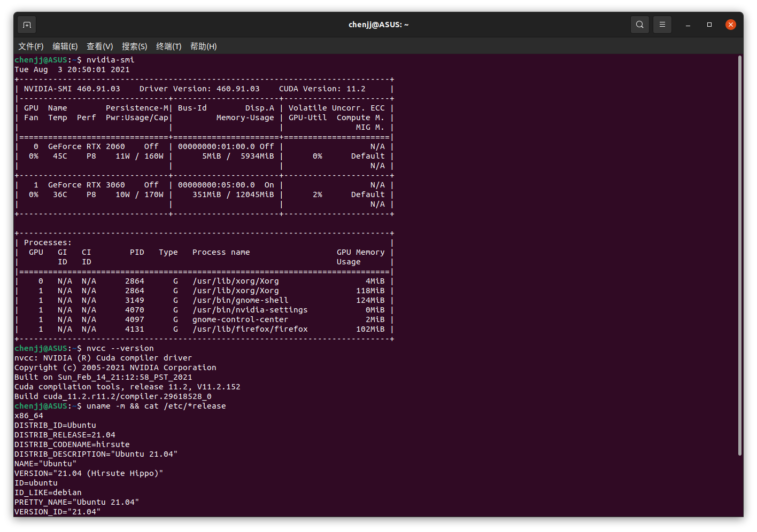Viewport: 757px width, 532px height.
Task: Click the 10W / 170W power reading
Action: pyautogui.click(x=140, y=194)
